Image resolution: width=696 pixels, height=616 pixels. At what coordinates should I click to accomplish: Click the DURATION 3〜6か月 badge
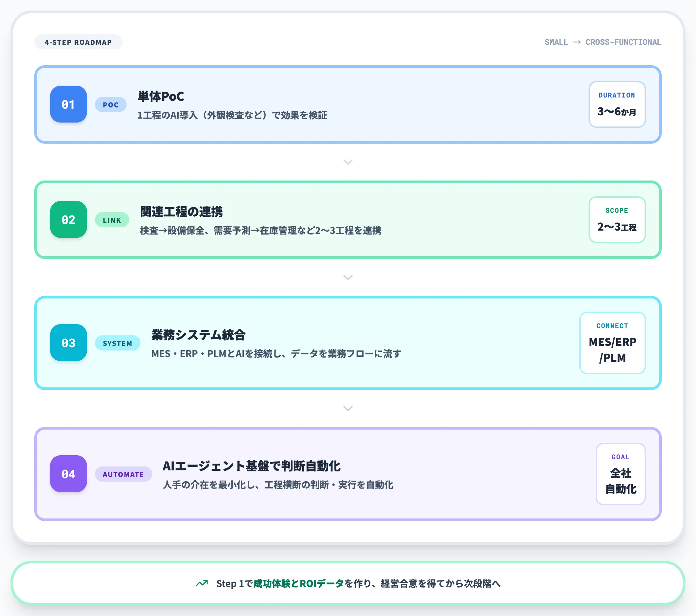coord(617,104)
